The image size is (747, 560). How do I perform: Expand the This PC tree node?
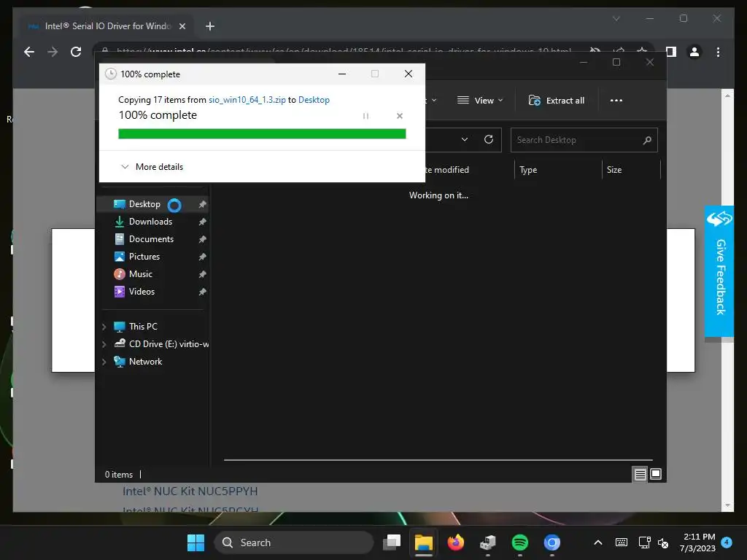pos(104,327)
